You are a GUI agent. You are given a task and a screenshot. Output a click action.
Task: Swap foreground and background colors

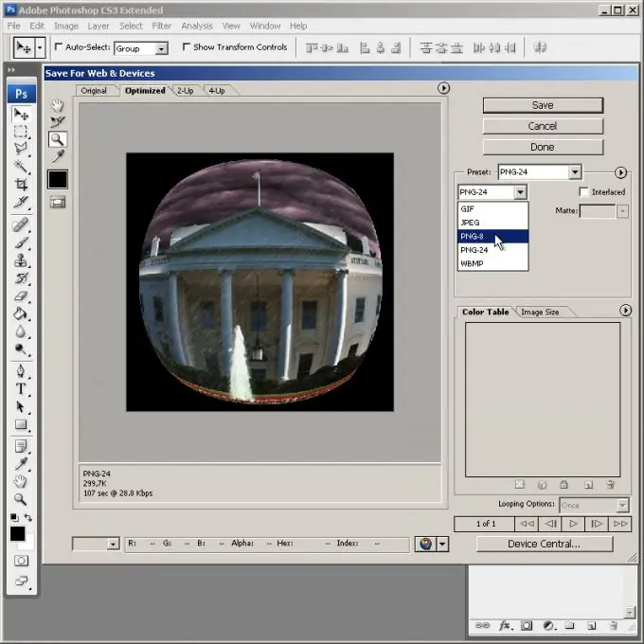pyautogui.click(x=27, y=517)
